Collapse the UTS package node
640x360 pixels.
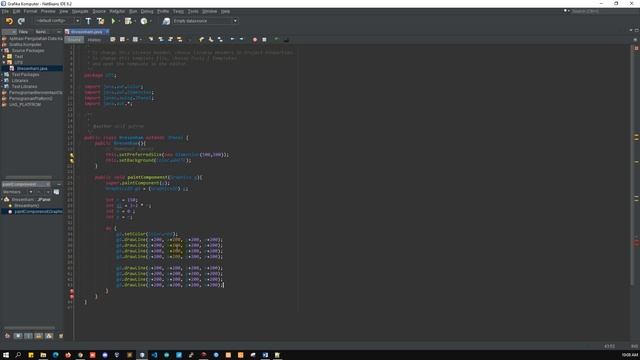4,62
